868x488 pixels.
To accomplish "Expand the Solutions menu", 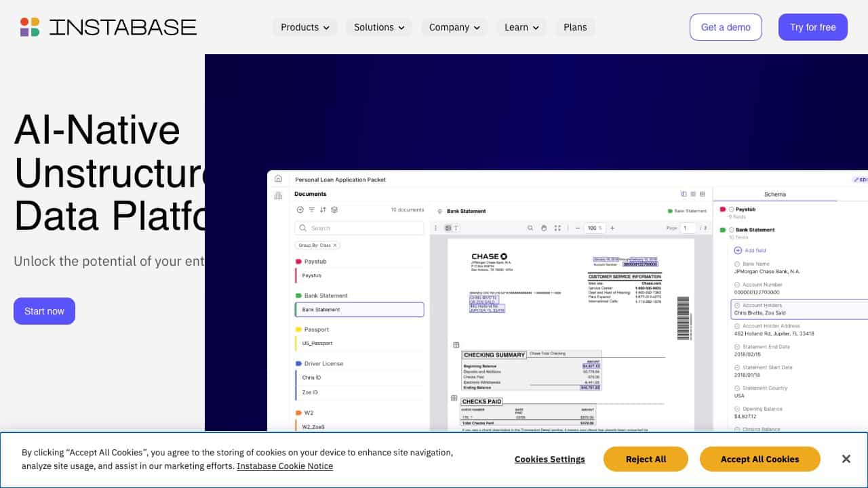I will (x=379, y=27).
